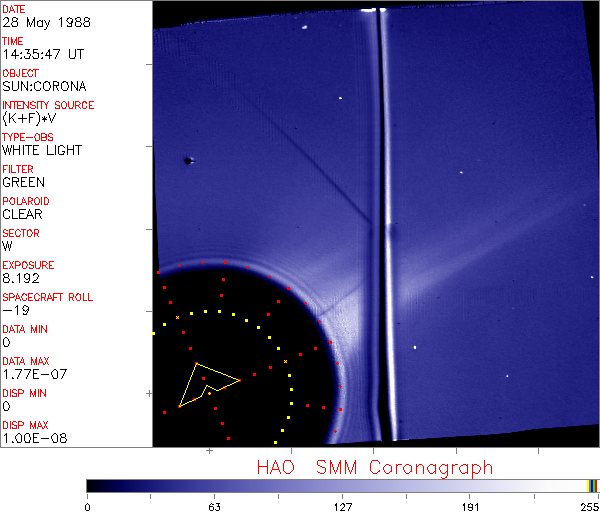Select the sector value "W"
The height and width of the screenshot is (512, 600).
click(x=7, y=246)
